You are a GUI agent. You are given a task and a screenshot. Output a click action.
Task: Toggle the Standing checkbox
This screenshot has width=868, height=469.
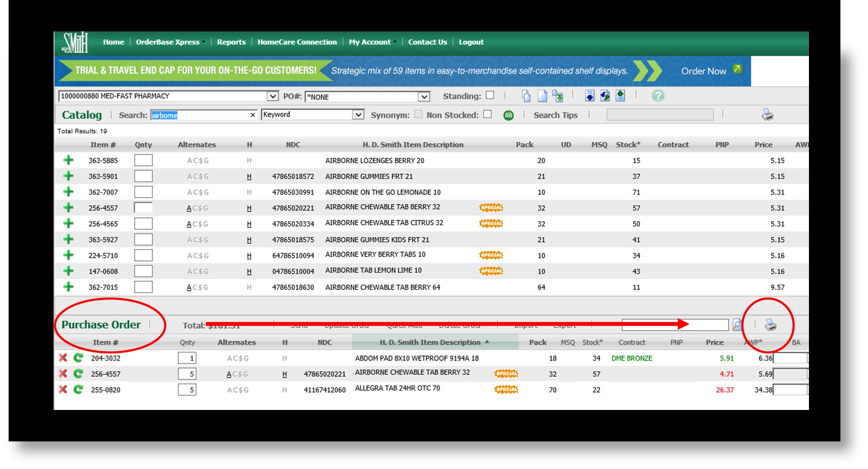(x=490, y=95)
